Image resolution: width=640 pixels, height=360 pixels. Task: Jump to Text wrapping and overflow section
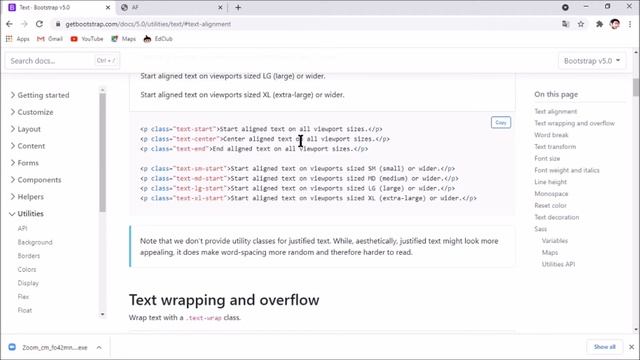(574, 123)
